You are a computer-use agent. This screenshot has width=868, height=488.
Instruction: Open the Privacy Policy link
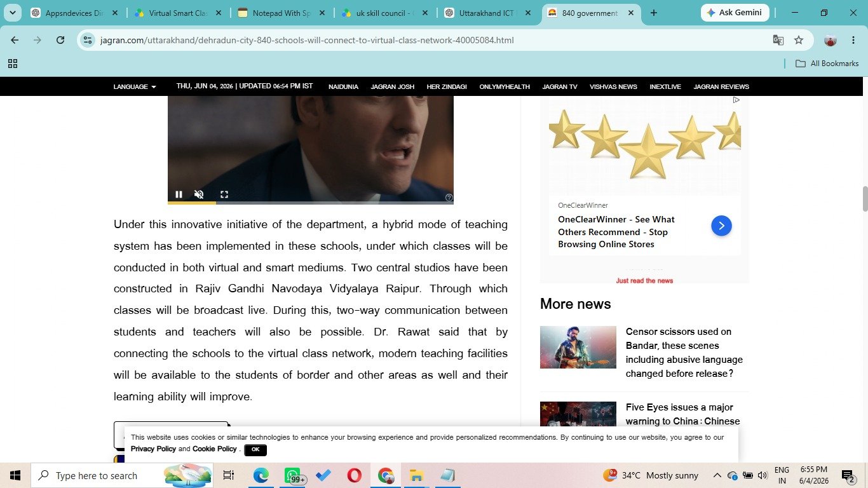[153, 449]
